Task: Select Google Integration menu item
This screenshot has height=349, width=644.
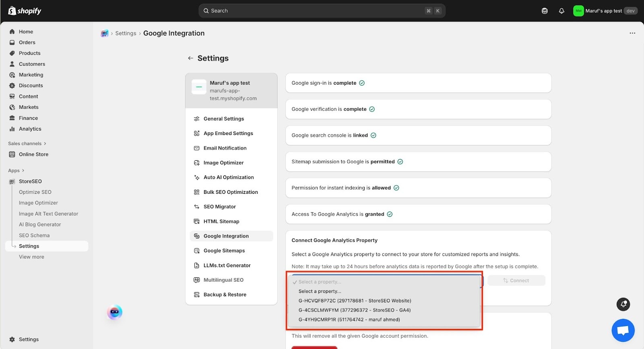Action: (231, 236)
